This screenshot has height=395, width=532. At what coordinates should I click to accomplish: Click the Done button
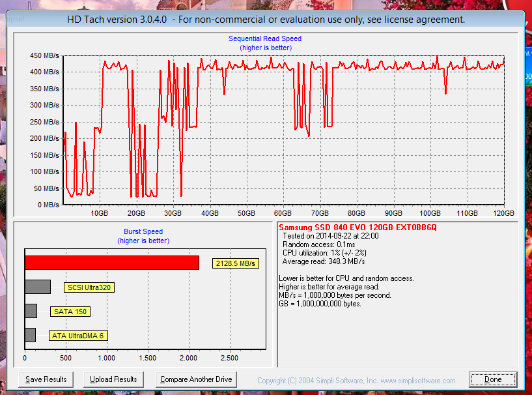pos(493,379)
